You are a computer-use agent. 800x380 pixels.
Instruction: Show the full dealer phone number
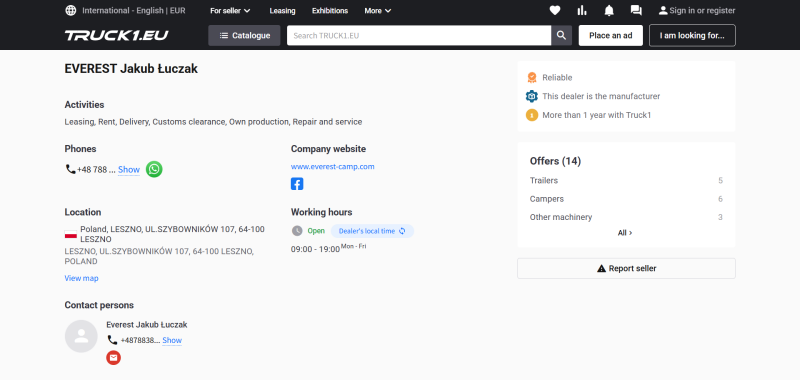(x=129, y=170)
